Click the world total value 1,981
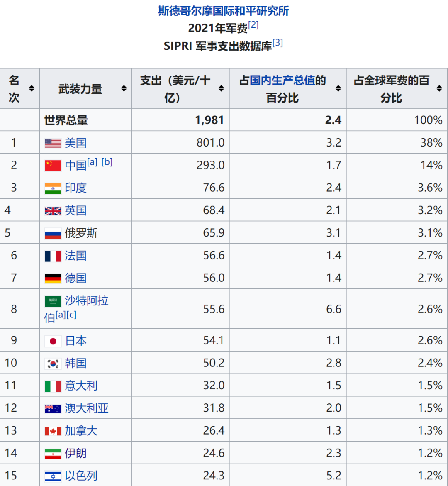 coord(209,120)
